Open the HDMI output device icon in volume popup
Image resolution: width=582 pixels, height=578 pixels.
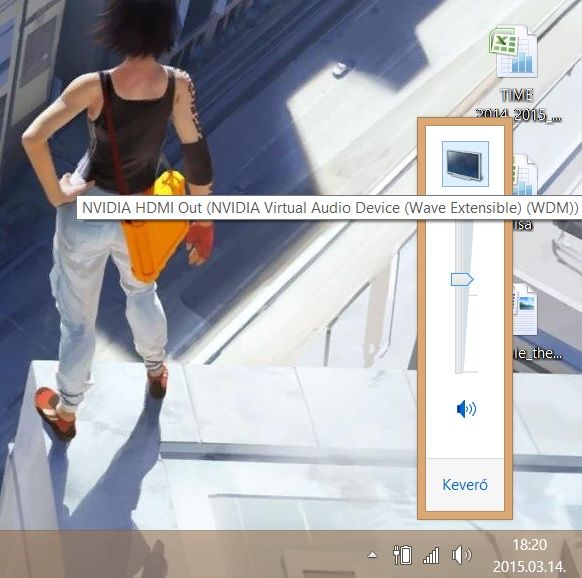(465, 164)
